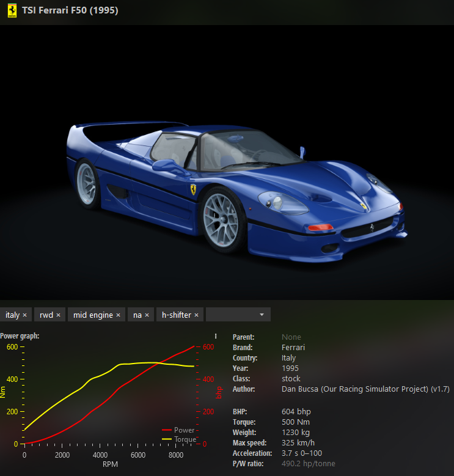This screenshot has width=454, height=476.
Task: Click the h-shifter tag label
Action: click(x=177, y=315)
